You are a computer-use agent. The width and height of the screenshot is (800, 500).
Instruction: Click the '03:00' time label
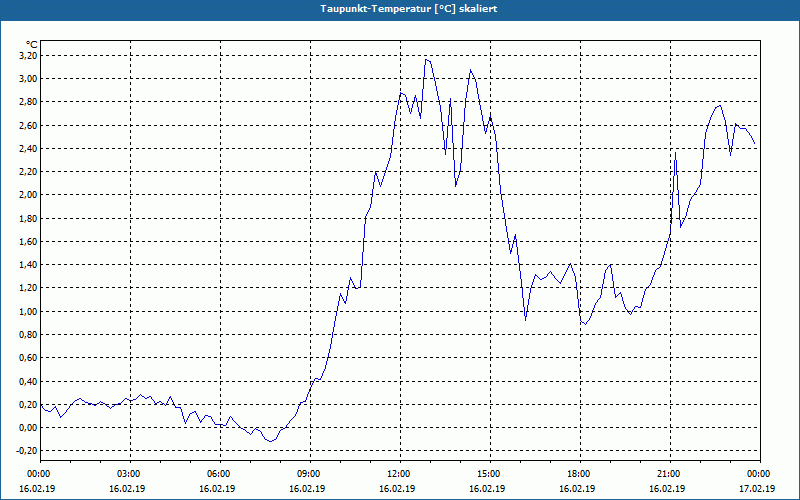pyautogui.click(x=130, y=474)
